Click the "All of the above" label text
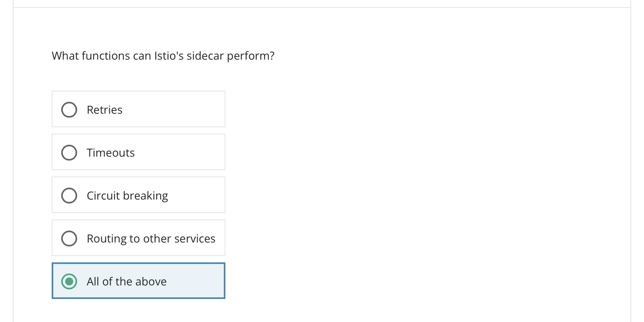Image resolution: width=644 pixels, height=322 pixels. [126, 281]
